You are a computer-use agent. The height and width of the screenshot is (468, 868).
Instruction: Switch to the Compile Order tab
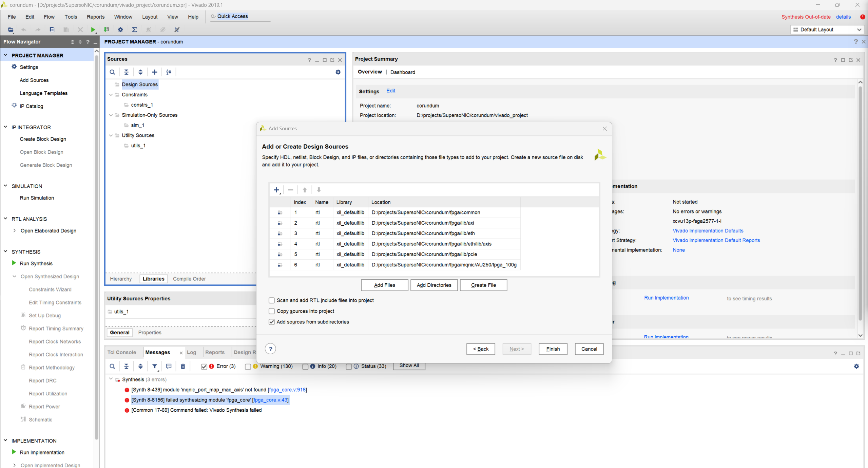point(189,279)
